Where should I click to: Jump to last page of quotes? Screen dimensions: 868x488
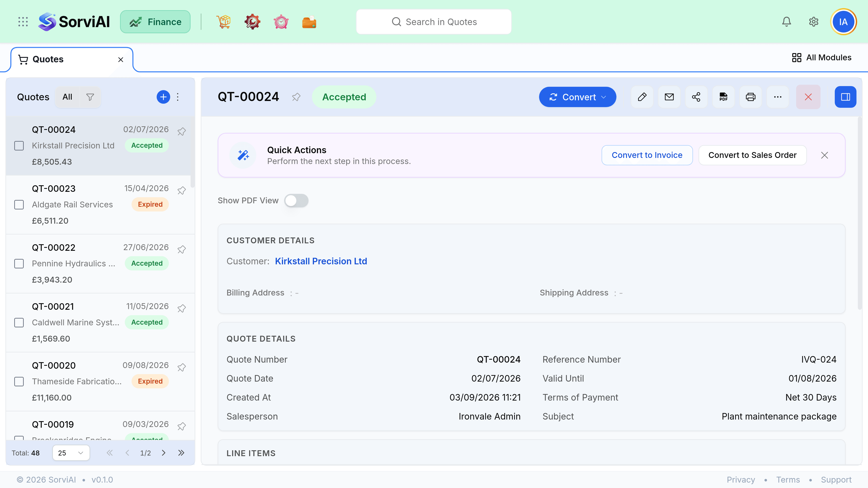[x=181, y=453]
